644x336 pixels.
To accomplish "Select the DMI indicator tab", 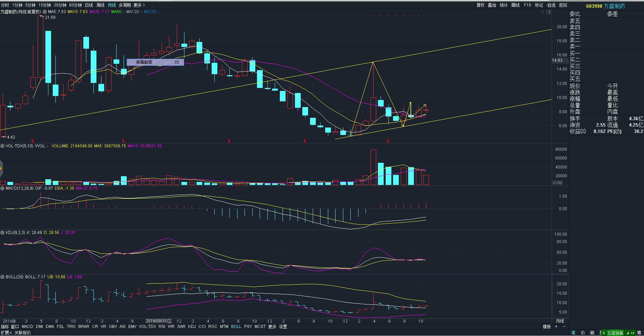I will (39, 327).
